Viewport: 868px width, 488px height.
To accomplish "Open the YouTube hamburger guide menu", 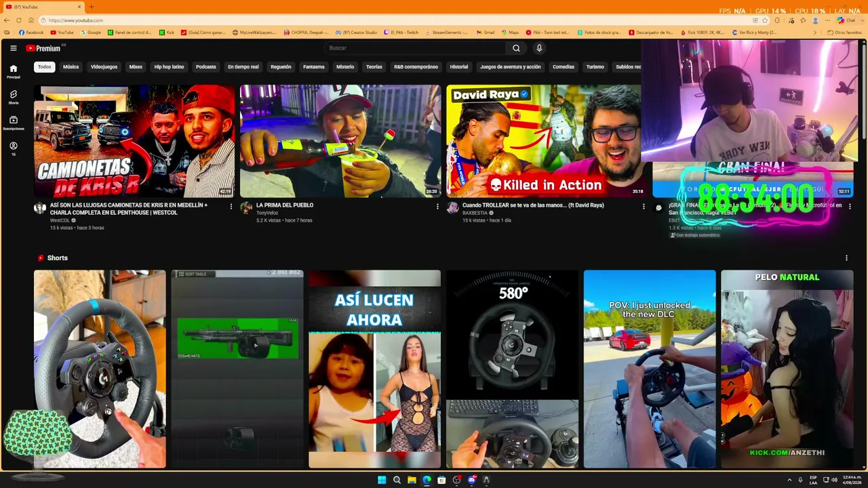I will [x=14, y=48].
